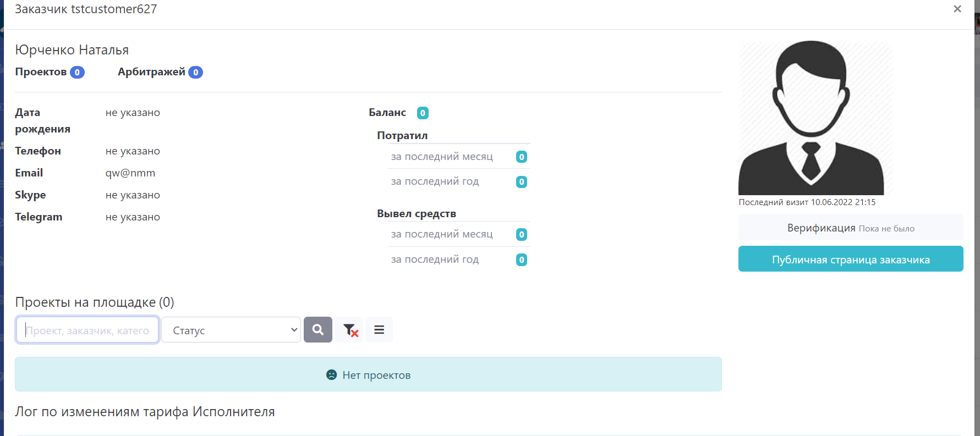The image size is (980, 436).
Task: Click the magnifier search button
Action: [x=317, y=330]
